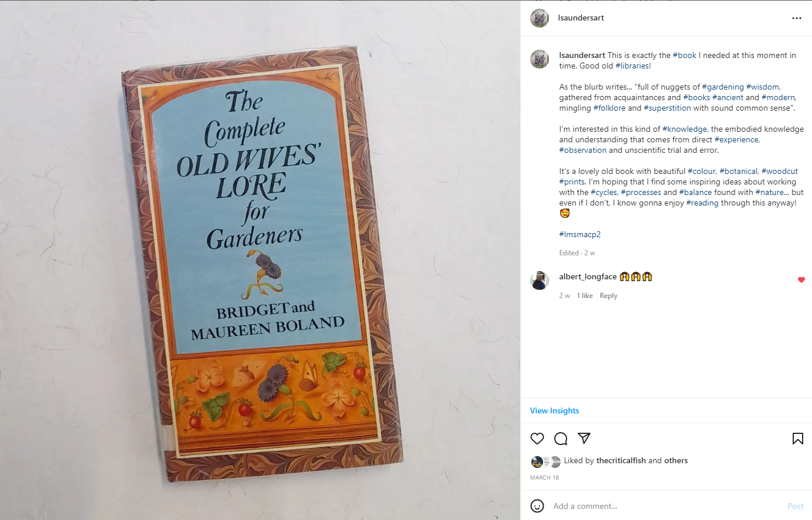The width and height of the screenshot is (812, 520).
Task: Unlike albert_longface's comment red heart
Action: pyautogui.click(x=801, y=280)
